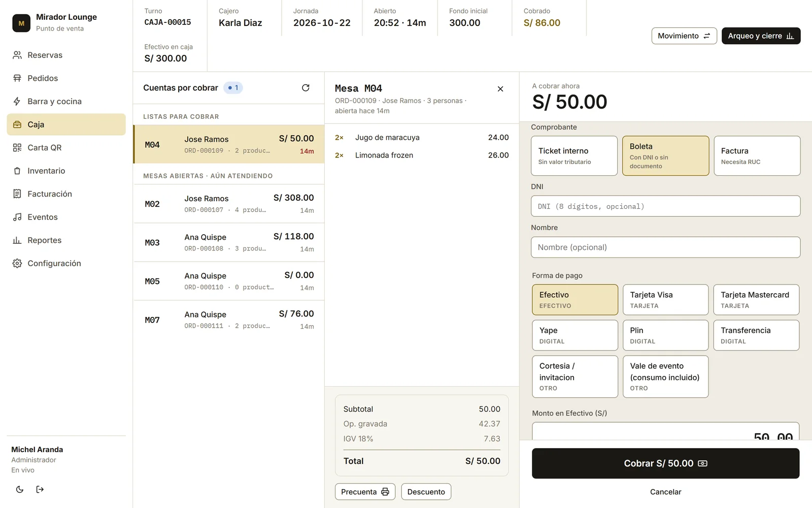Click the Mirador Lounge logo badge
The height and width of the screenshot is (508, 812).
(21, 23)
